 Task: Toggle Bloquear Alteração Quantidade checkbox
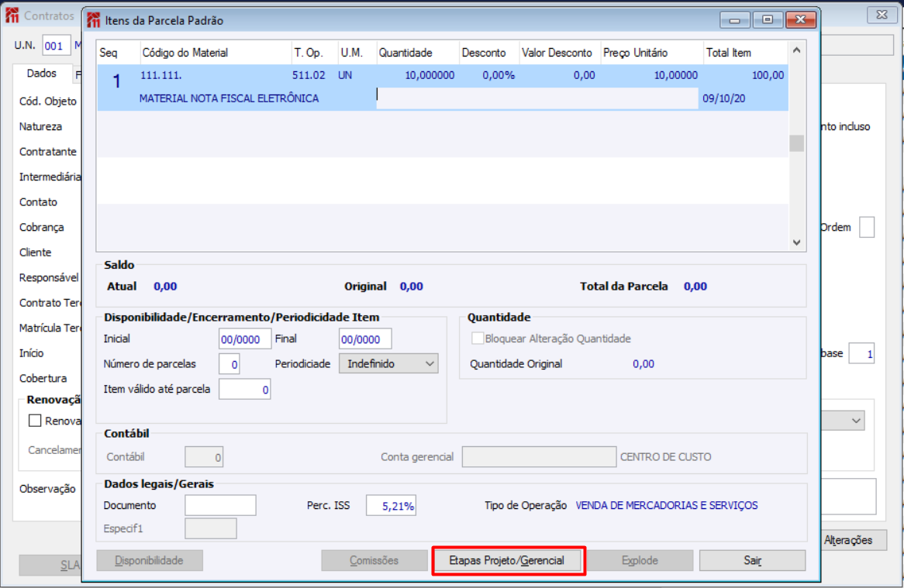(478, 339)
